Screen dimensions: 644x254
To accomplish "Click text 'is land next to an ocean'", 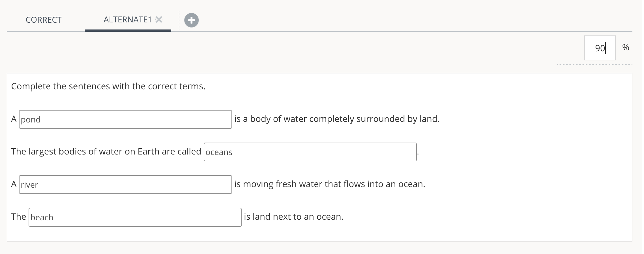I will pyautogui.click(x=293, y=217).
